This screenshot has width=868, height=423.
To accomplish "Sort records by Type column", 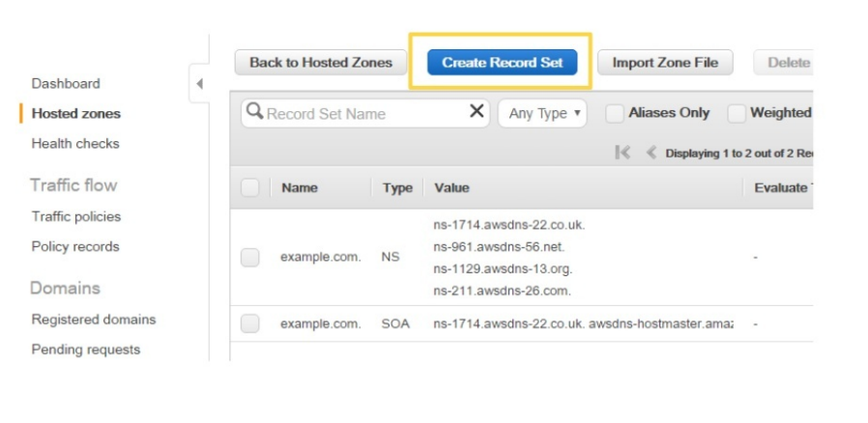I will pyautogui.click(x=397, y=187).
